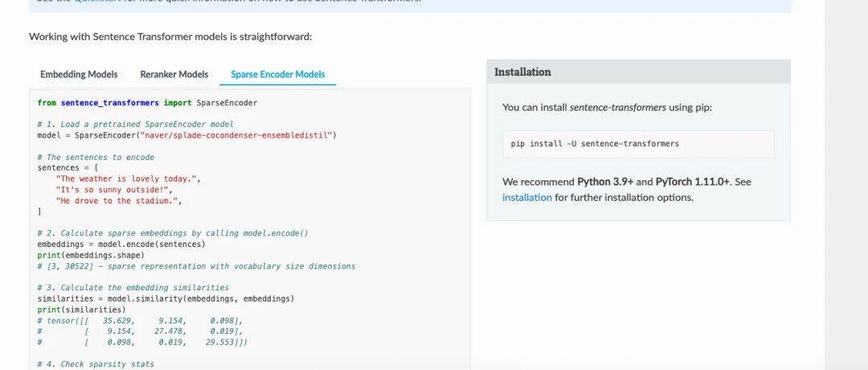Click the bold text "PyTorch 1.11.0+"
Viewport: 868px width, 370px height.
(693, 183)
